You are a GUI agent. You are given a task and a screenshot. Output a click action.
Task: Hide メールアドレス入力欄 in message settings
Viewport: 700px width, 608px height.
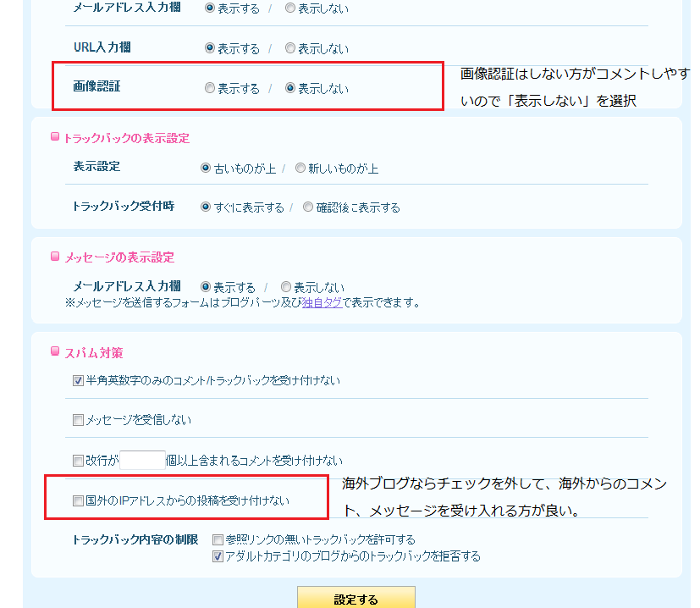[286, 286]
